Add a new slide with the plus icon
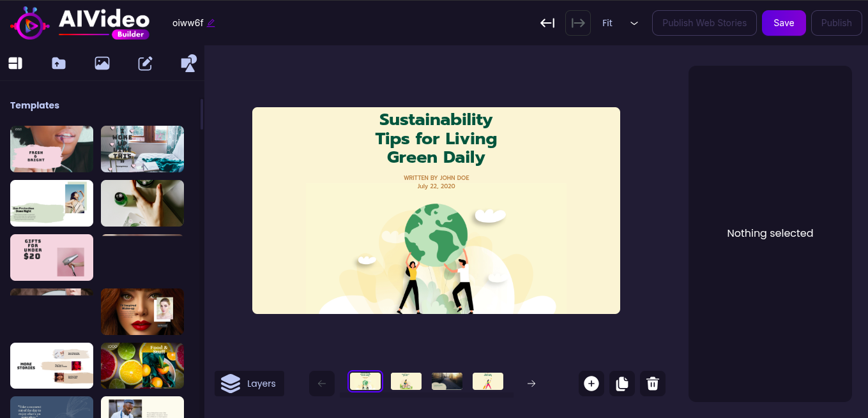The image size is (868, 418). (x=591, y=383)
